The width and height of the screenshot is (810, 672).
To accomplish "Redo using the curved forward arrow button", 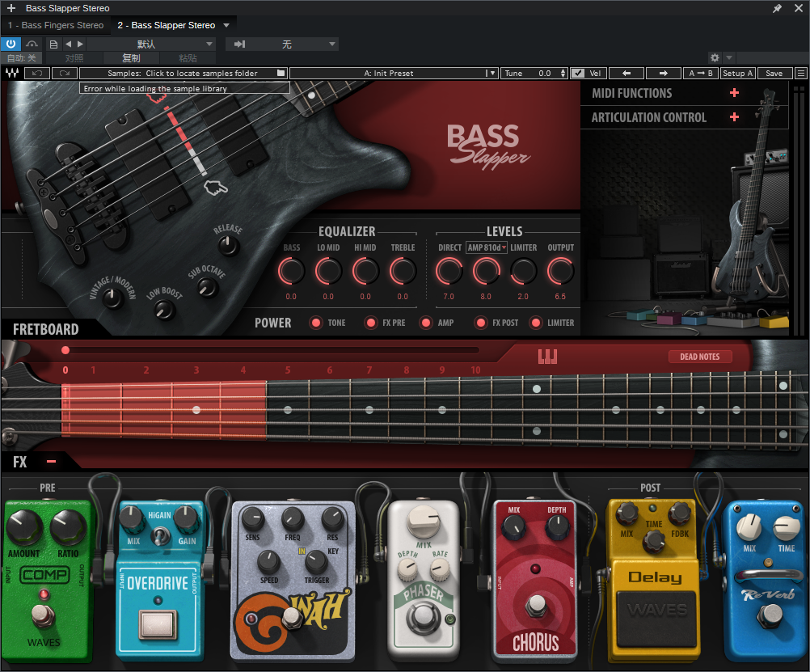I will click(65, 73).
